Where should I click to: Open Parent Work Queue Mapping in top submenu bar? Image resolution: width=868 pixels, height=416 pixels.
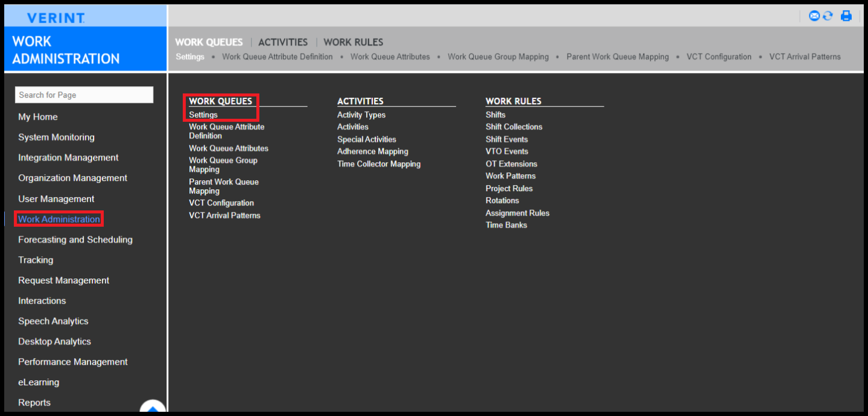click(x=618, y=57)
